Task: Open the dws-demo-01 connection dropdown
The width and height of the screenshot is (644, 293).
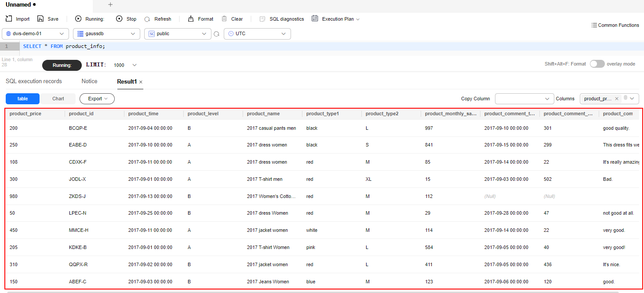Action: click(x=36, y=34)
